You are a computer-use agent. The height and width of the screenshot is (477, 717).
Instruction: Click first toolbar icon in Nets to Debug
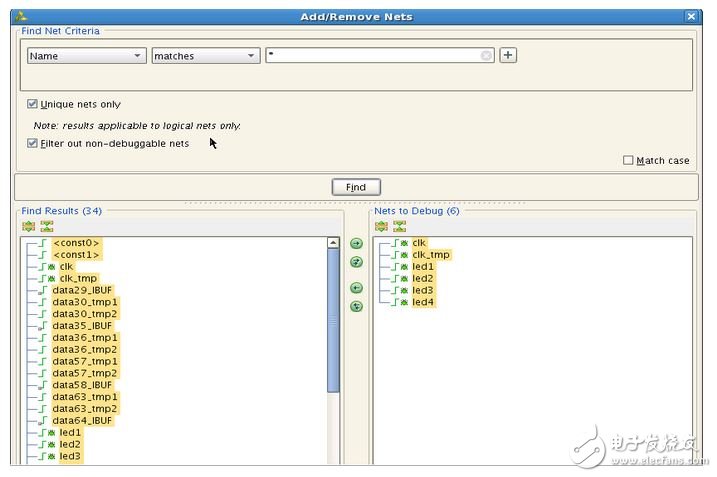pos(381,227)
